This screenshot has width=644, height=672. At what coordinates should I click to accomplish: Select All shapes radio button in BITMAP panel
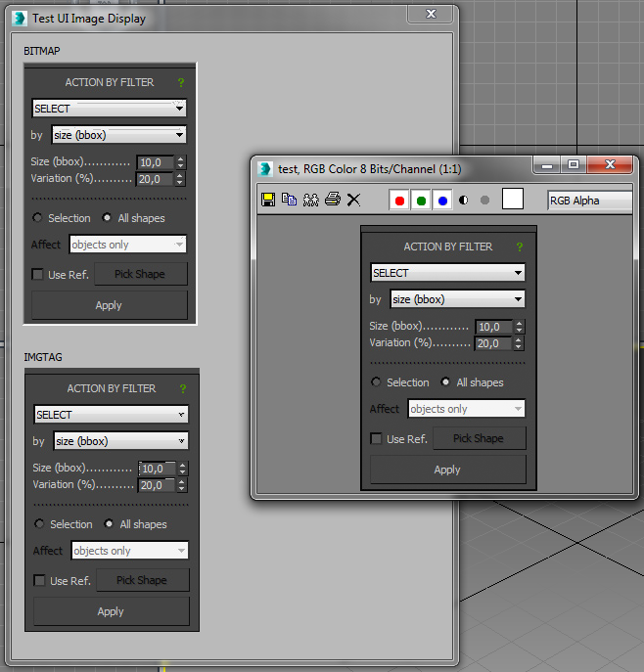(x=107, y=218)
